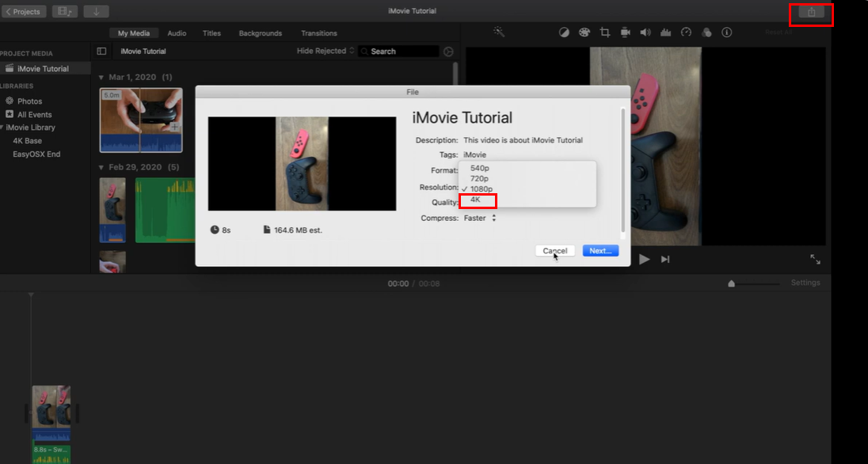Select the 4K resolution option

(x=478, y=200)
